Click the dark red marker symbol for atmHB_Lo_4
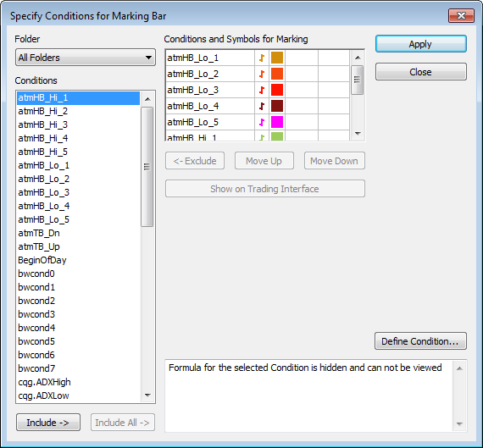This screenshot has width=483, height=448. coord(262,106)
